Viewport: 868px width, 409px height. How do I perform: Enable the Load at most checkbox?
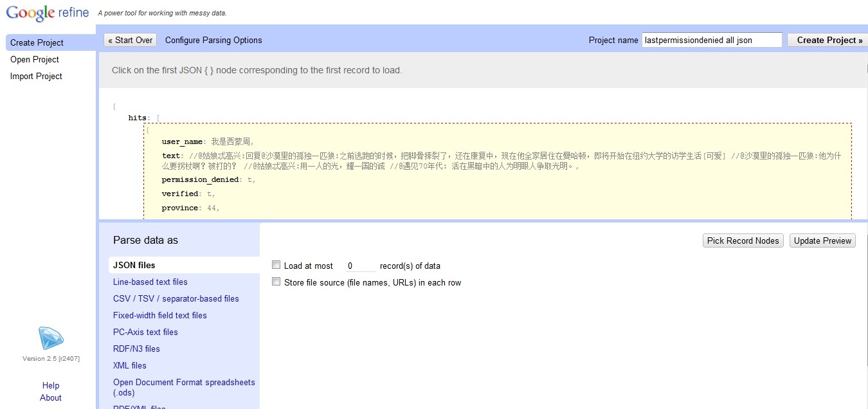276,265
